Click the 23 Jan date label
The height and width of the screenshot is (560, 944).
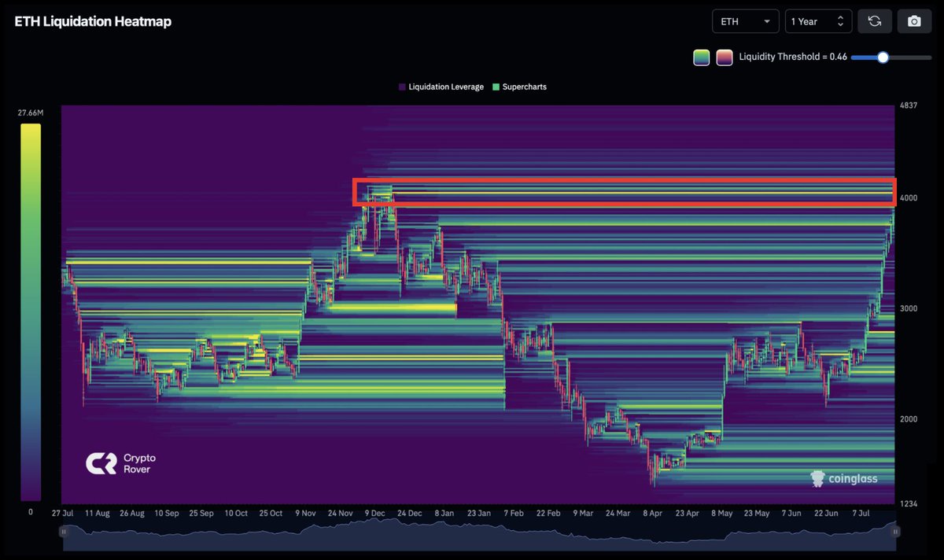click(478, 514)
